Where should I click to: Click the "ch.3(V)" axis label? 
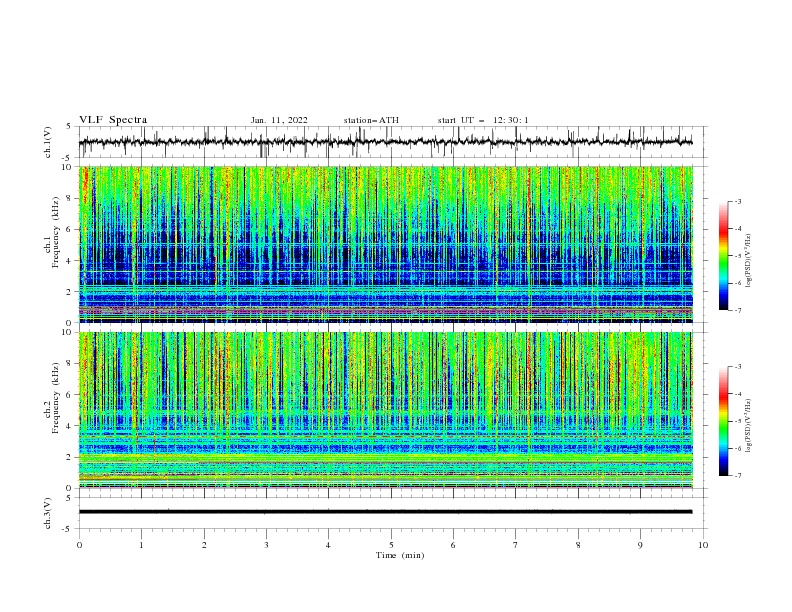point(48,513)
